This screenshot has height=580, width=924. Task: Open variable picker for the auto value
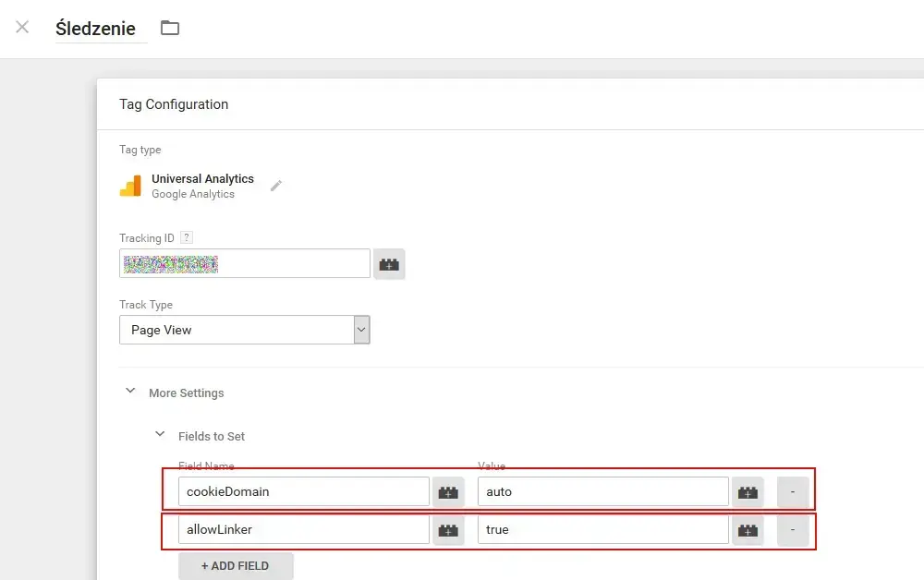coord(748,491)
